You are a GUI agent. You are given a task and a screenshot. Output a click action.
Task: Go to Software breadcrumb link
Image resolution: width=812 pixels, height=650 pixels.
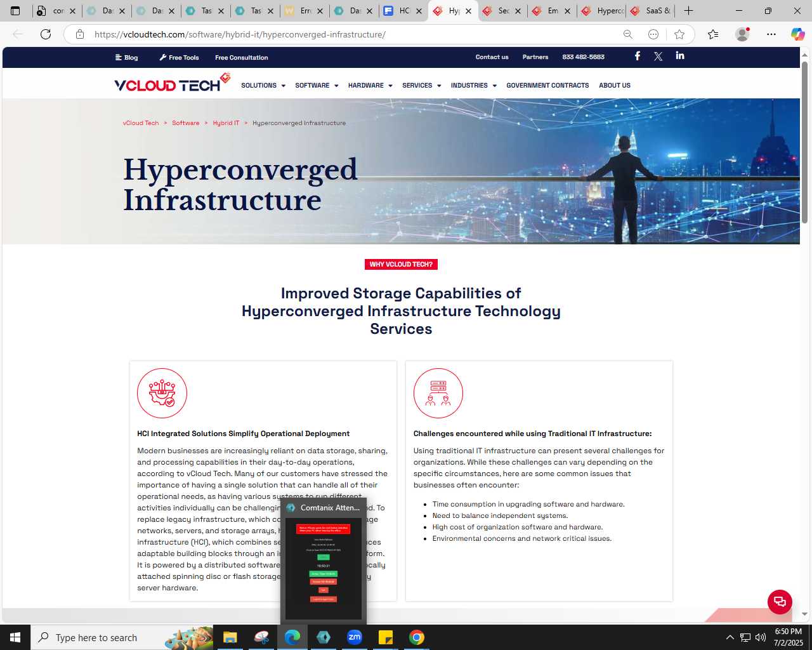(x=186, y=123)
